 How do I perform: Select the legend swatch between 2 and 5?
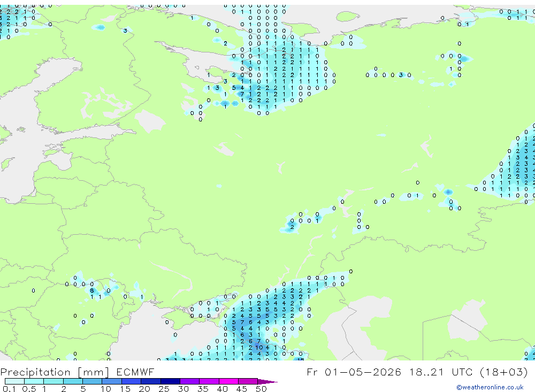(73, 381)
